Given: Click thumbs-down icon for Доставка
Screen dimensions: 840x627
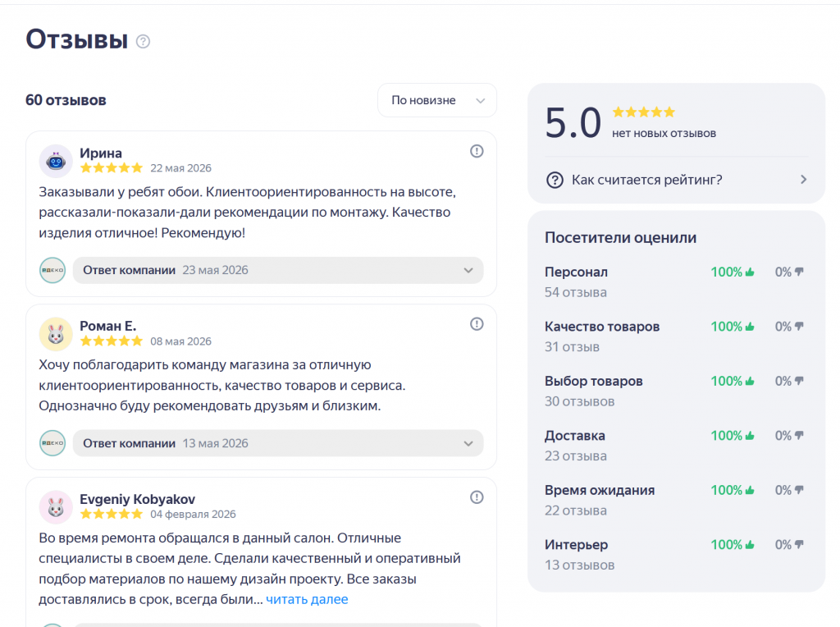Looking at the screenshot, I should (799, 436).
